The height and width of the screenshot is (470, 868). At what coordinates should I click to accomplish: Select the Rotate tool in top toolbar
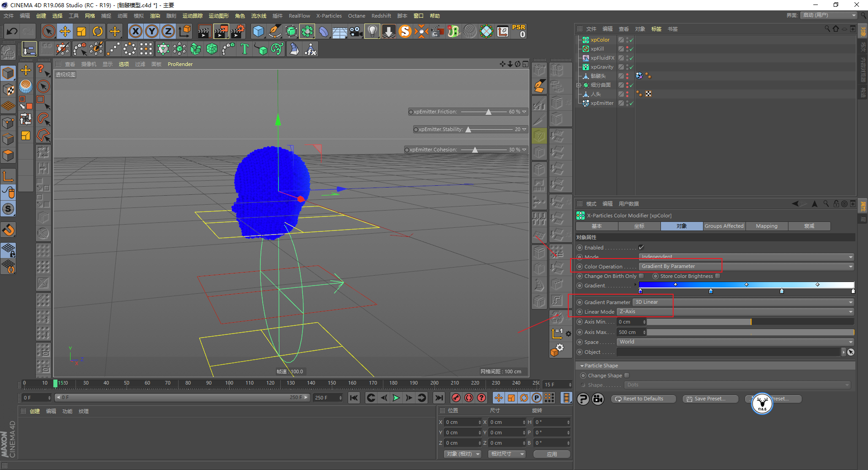pyautogui.click(x=98, y=31)
